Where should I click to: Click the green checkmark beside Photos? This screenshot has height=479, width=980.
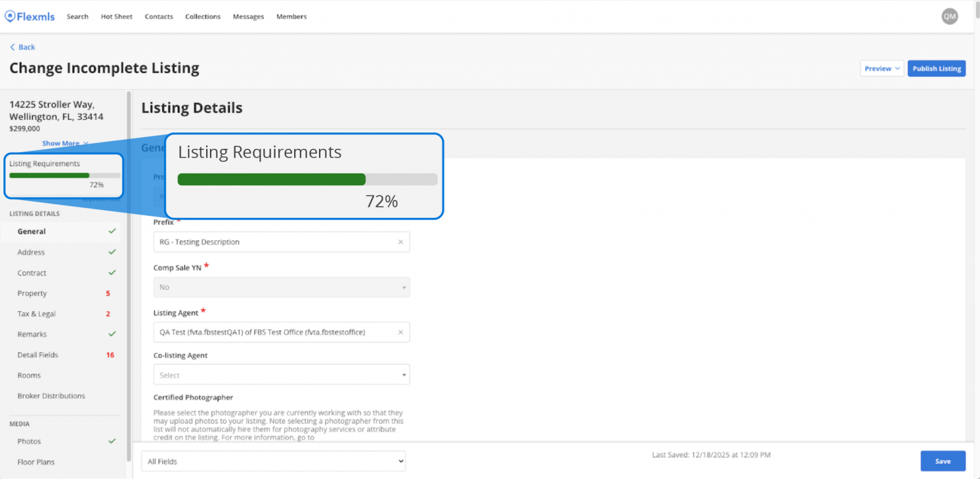(x=112, y=441)
